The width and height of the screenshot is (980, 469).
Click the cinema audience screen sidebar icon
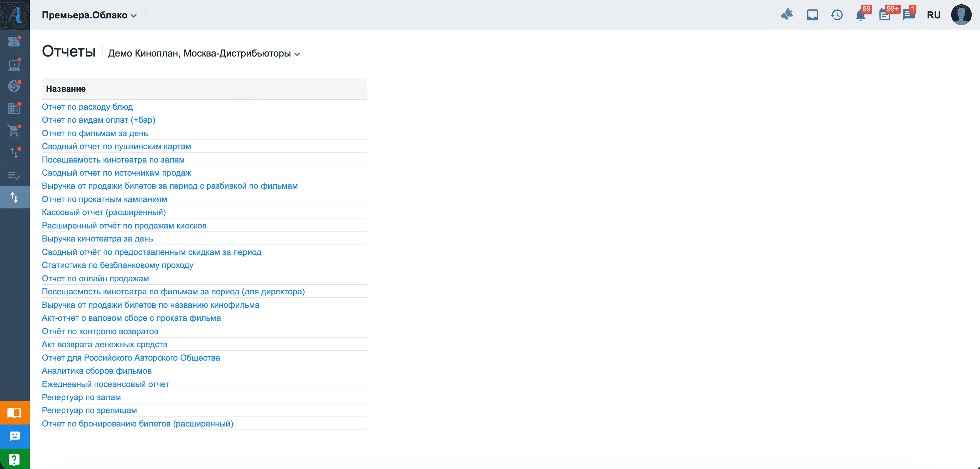(14, 64)
